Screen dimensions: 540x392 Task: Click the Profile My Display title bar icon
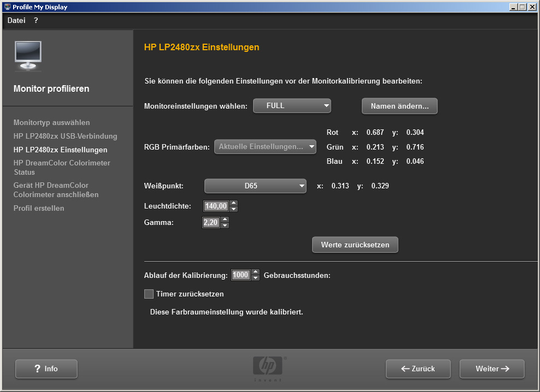(7, 7)
